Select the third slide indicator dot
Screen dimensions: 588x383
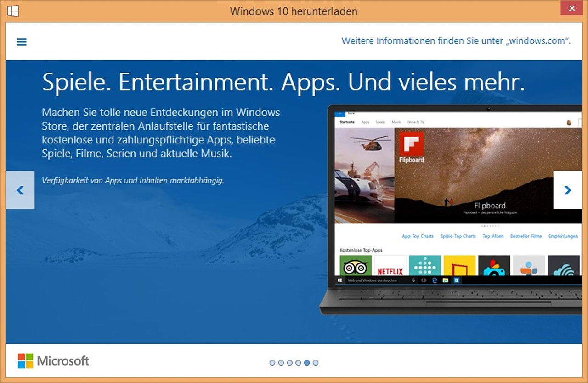[289, 363]
